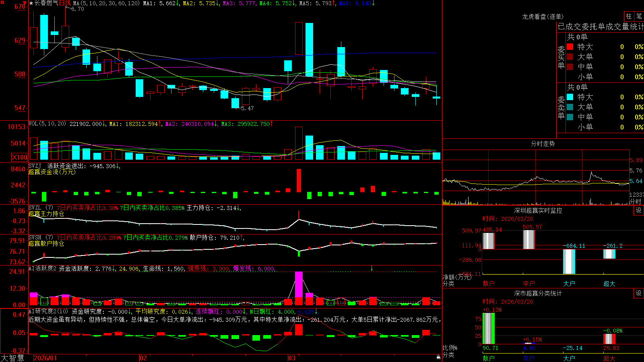644x362 pixels.
Task: Click the SVSH (7) indicator label
Action: (41, 238)
